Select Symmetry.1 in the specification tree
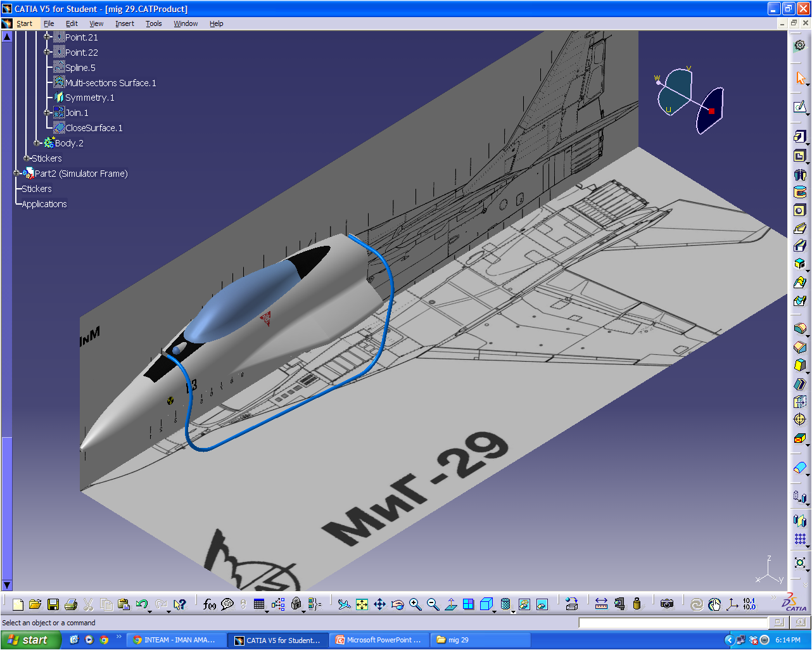The height and width of the screenshot is (650, 812). [x=89, y=98]
